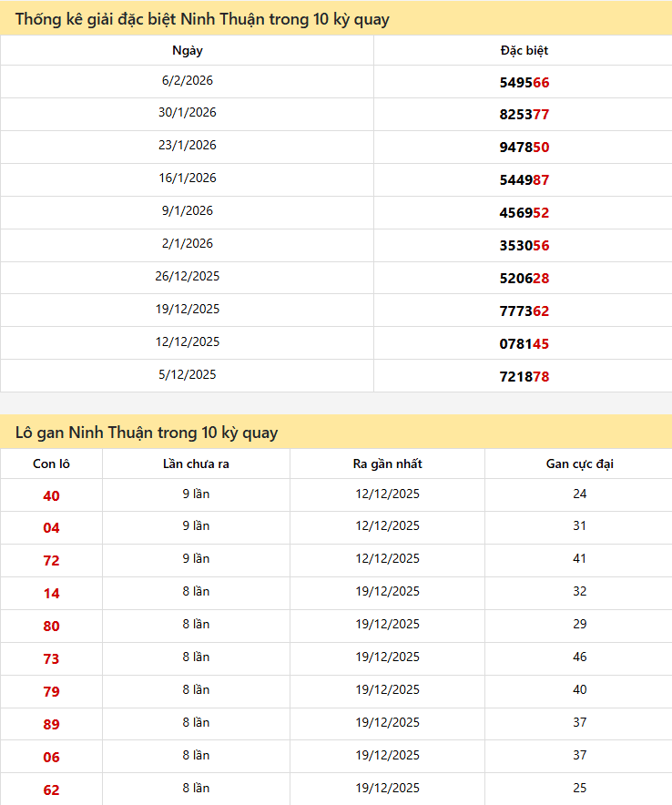Viewport: 672px width, 805px height.
Task: Click the special prize 947850
Action: point(524,148)
